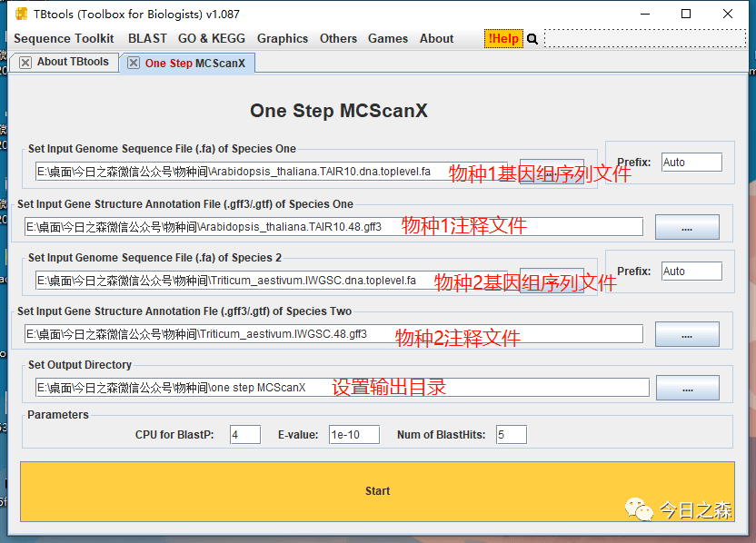Image resolution: width=756 pixels, height=543 pixels.
Task: Browse for the Species One gff3 annotation file
Action: 687,227
